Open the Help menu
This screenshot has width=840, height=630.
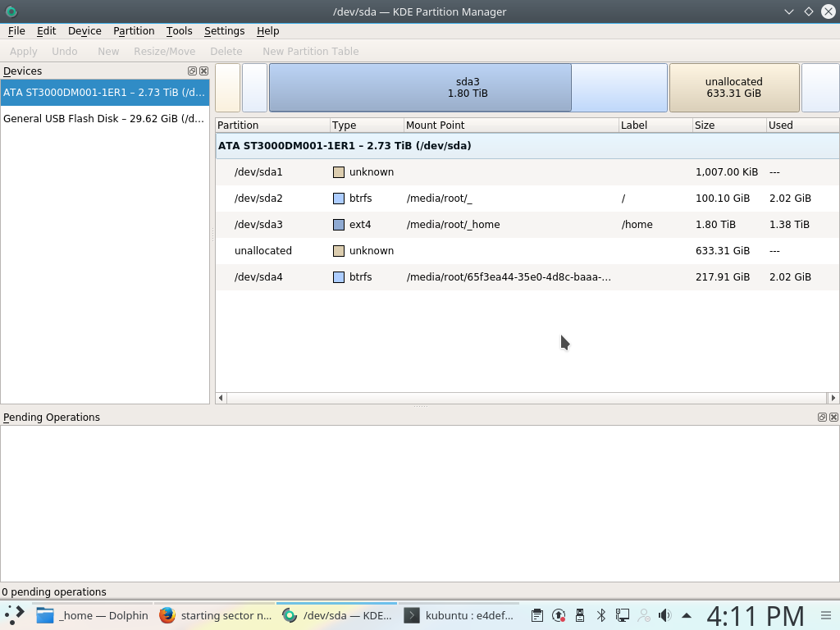tap(268, 31)
